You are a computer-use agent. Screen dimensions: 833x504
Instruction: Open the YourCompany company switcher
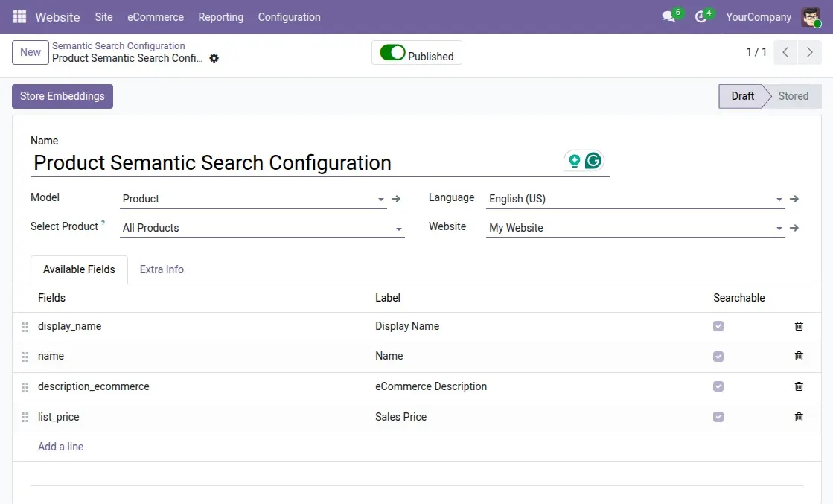(759, 17)
